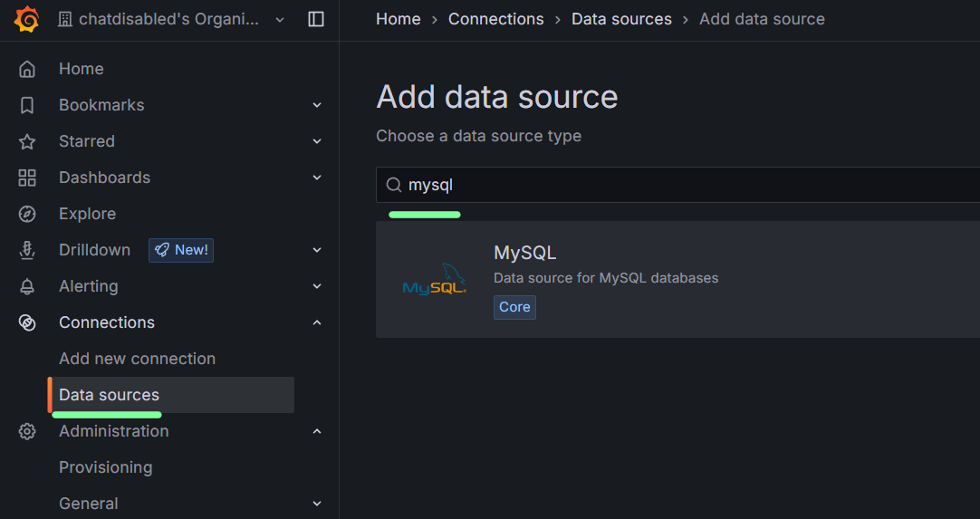Focus the data source search field
980x519 pixels.
pyautogui.click(x=678, y=185)
